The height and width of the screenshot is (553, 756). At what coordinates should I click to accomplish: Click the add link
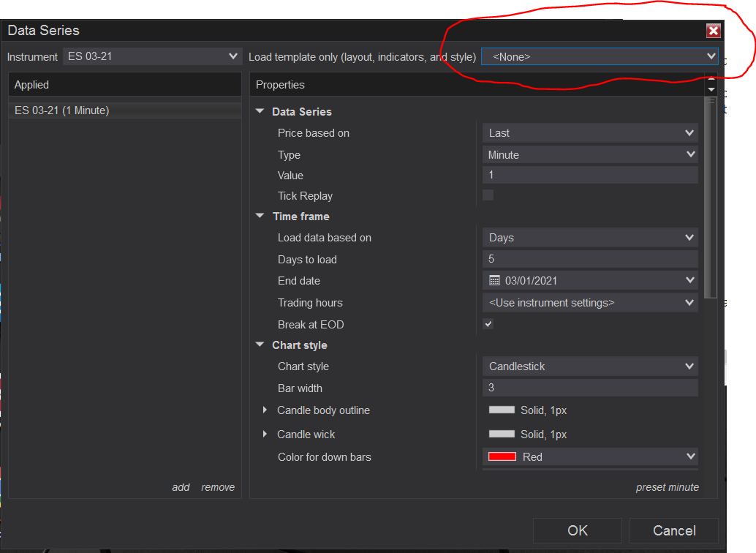(x=181, y=487)
